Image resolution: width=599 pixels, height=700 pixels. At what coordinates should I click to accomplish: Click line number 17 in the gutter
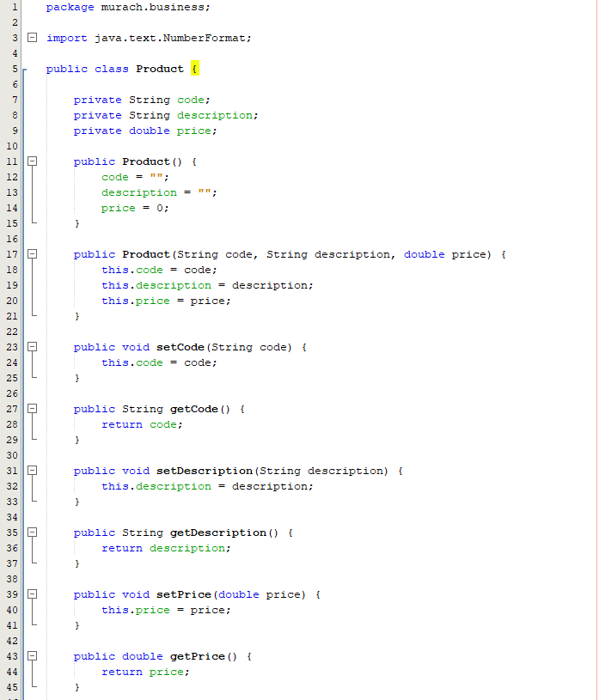pos(12,254)
